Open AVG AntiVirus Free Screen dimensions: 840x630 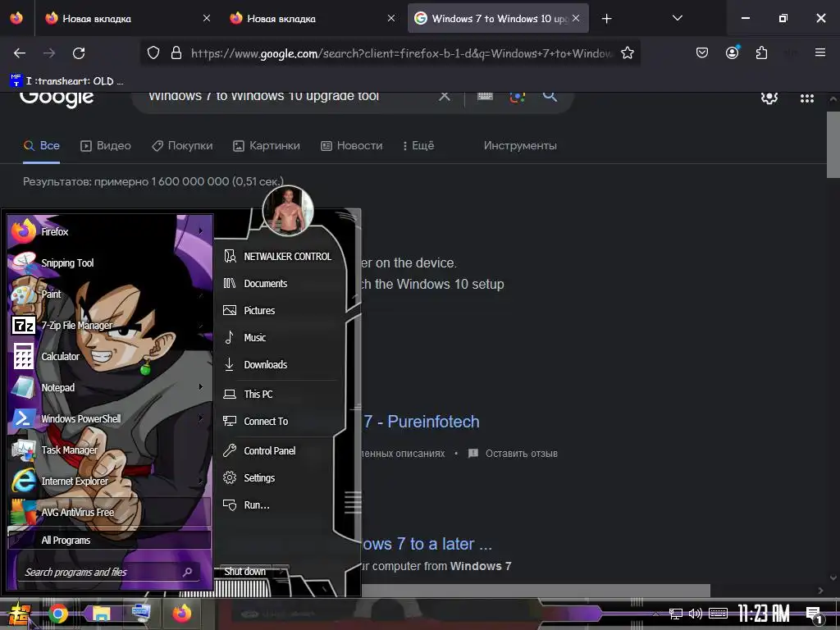point(109,512)
